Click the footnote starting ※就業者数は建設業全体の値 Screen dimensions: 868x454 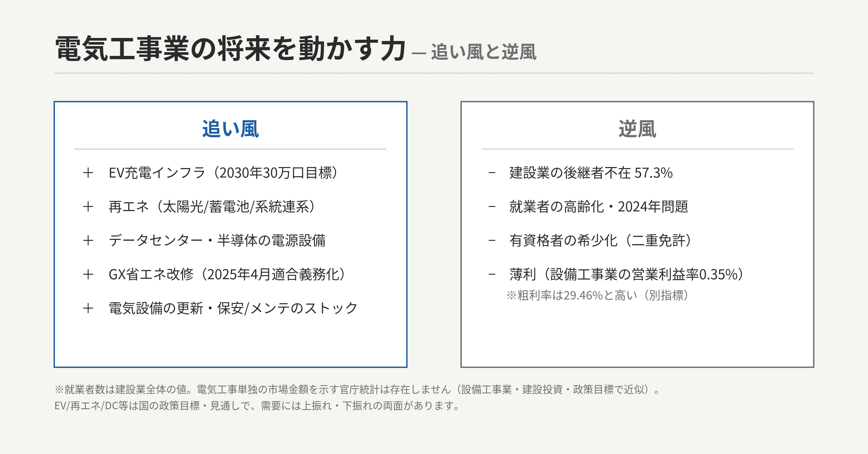pos(357,390)
